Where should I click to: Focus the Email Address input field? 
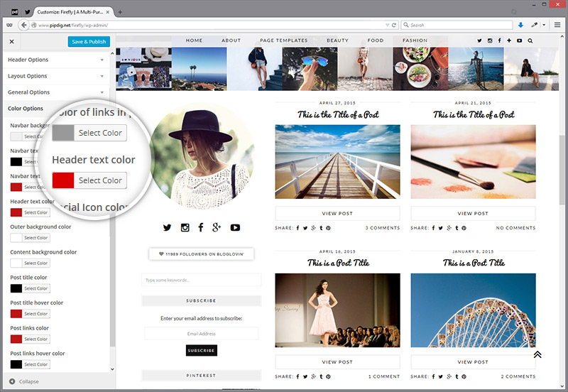tap(202, 334)
